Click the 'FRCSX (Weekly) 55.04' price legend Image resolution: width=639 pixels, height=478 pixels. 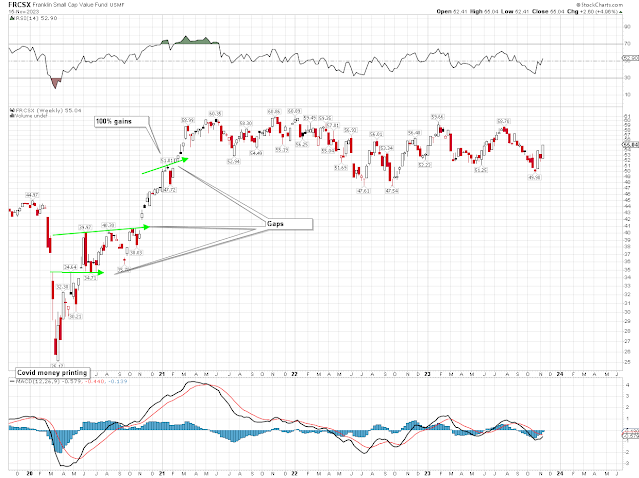click(x=48, y=110)
